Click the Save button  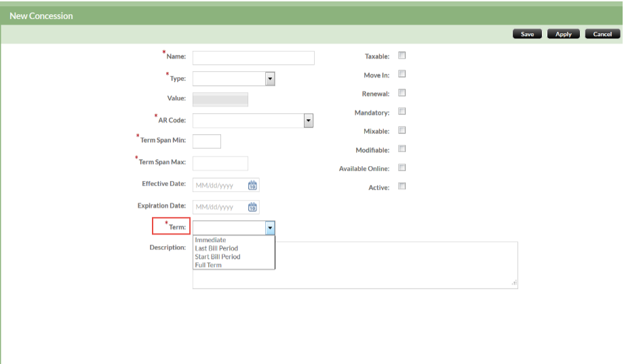[527, 34]
